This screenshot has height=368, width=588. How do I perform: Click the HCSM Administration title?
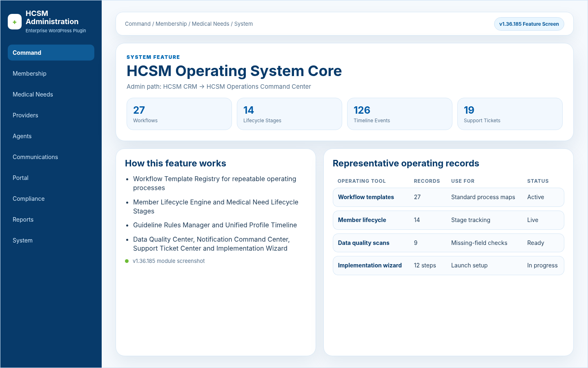[x=52, y=18]
